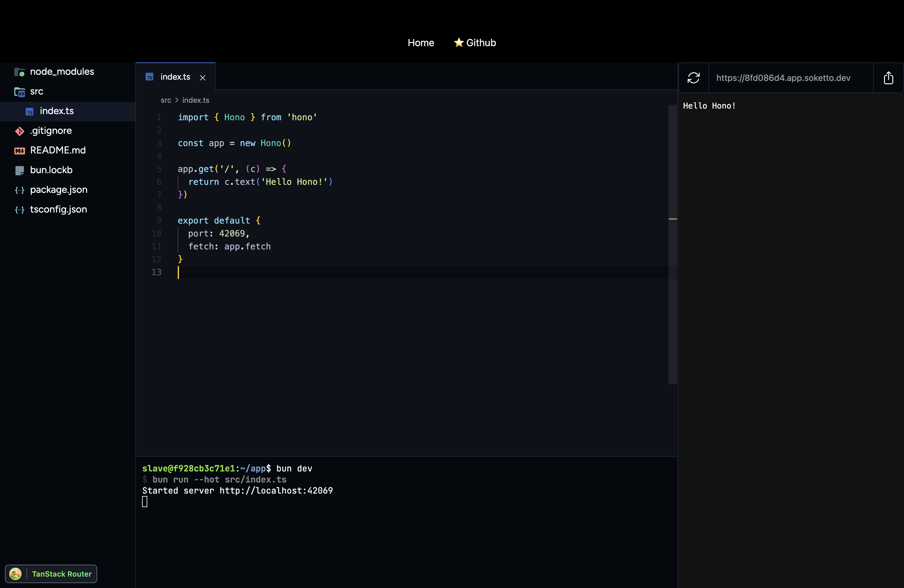Click the braces icon next to package.json

coord(19,190)
